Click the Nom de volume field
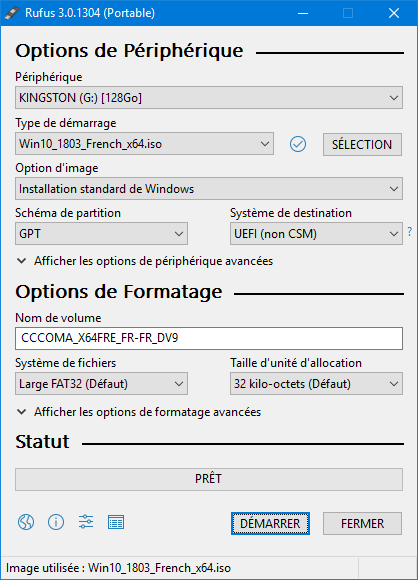 [209, 338]
